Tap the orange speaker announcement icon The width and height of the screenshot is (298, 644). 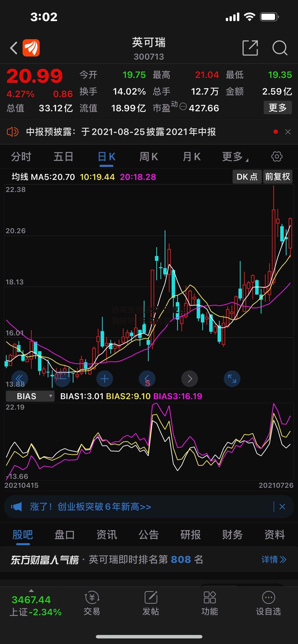point(13,132)
